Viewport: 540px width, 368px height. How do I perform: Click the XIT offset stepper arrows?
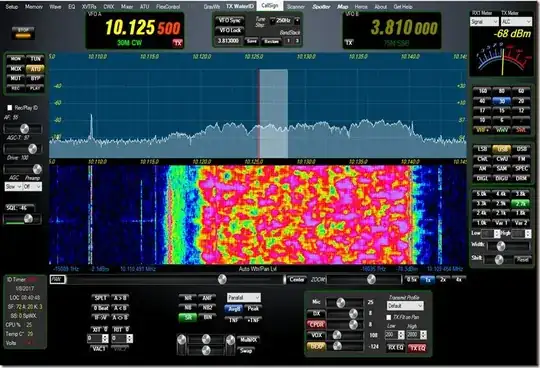pos(105,338)
